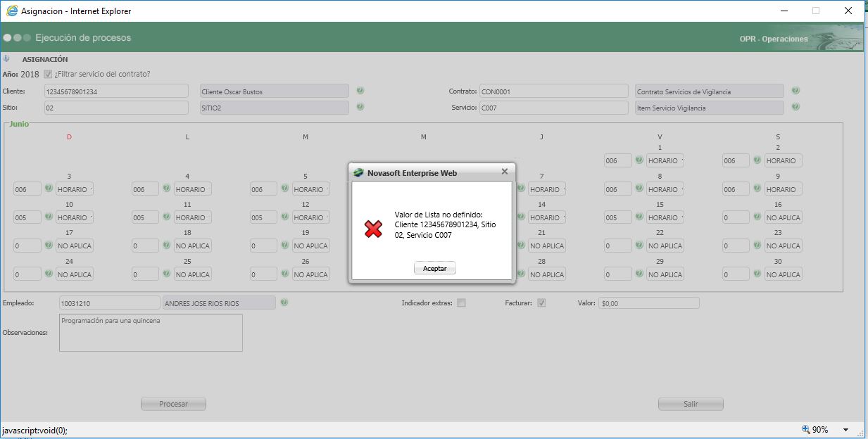The image size is (868, 439).
Task: Toggle Filtrar servicio del contrato checkbox
Action: (48, 74)
